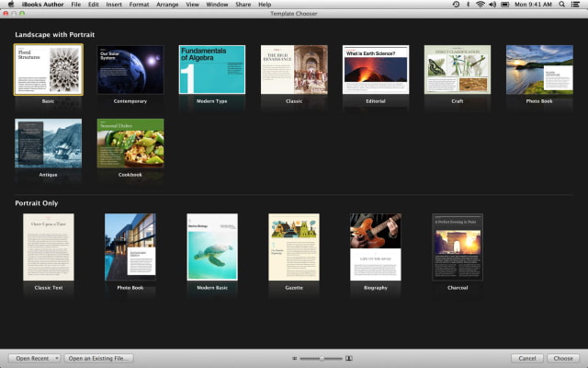Open the Apple menu

click(10, 5)
